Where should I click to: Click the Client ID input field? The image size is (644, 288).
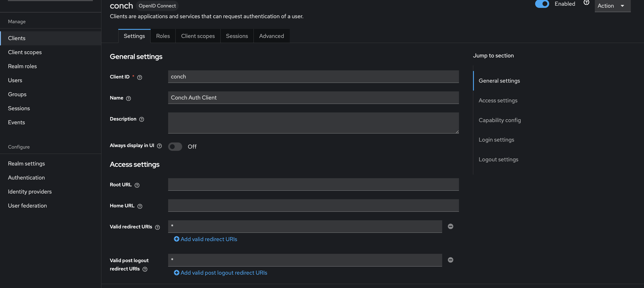pos(313,77)
